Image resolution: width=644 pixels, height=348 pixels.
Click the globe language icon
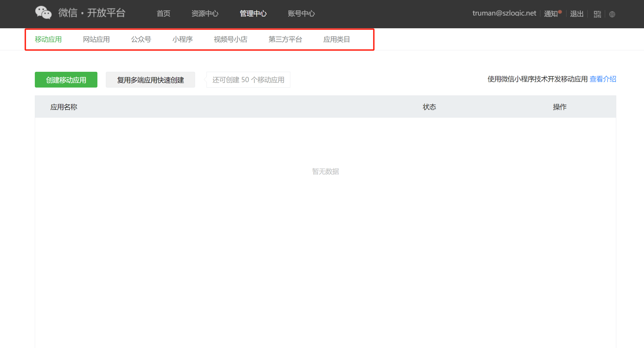click(612, 14)
